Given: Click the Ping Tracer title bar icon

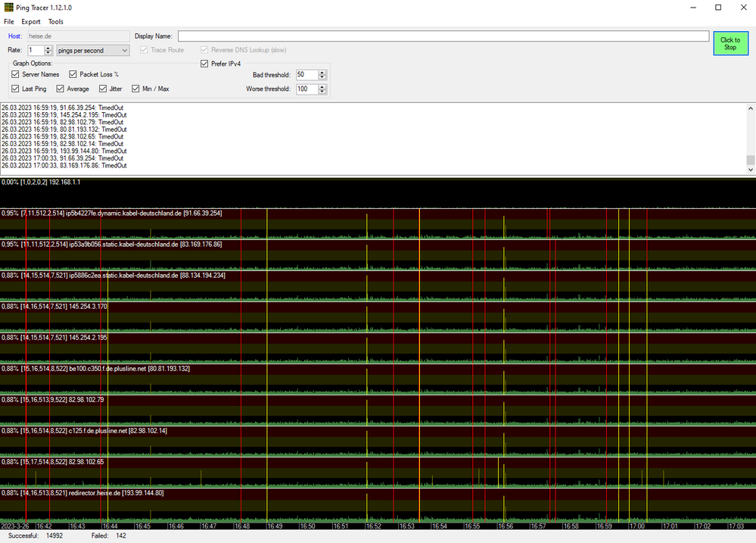Looking at the screenshot, I should [x=8, y=8].
